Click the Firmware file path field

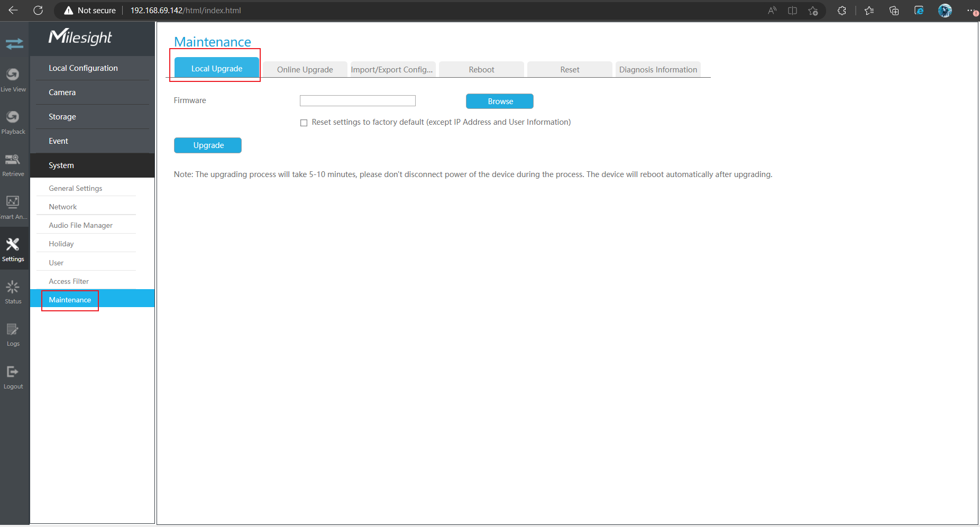(x=358, y=100)
